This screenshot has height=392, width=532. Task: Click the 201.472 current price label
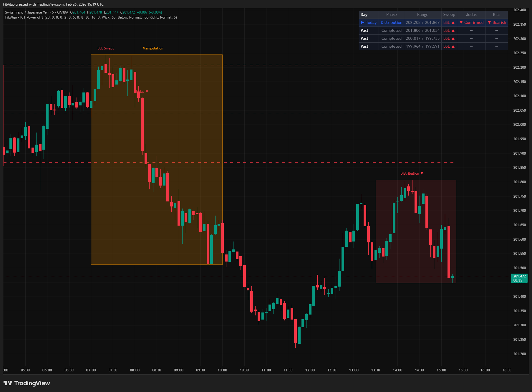[519, 276]
